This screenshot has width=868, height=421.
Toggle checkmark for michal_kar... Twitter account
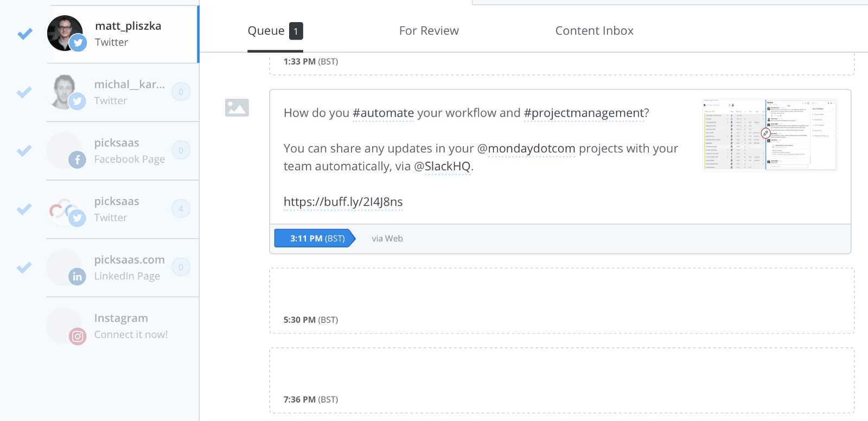(x=24, y=92)
